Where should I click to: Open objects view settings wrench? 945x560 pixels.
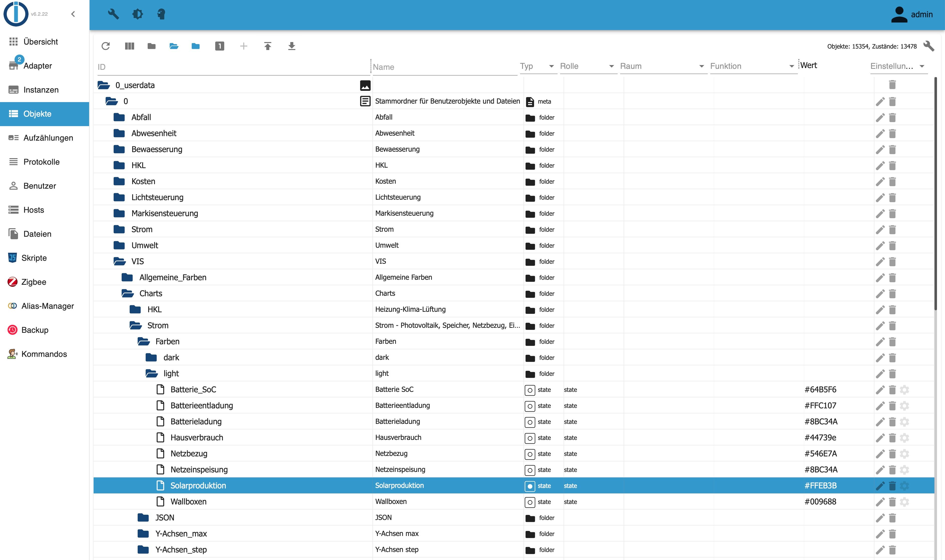point(929,46)
